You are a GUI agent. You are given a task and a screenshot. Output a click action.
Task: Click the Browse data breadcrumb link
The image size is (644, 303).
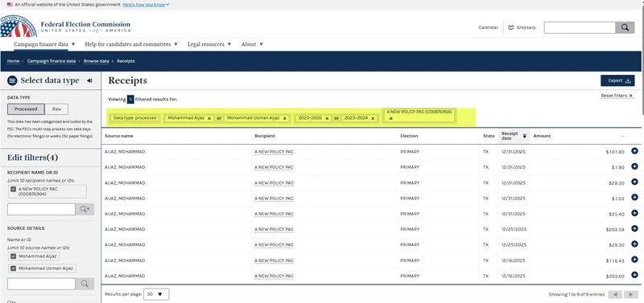96,61
